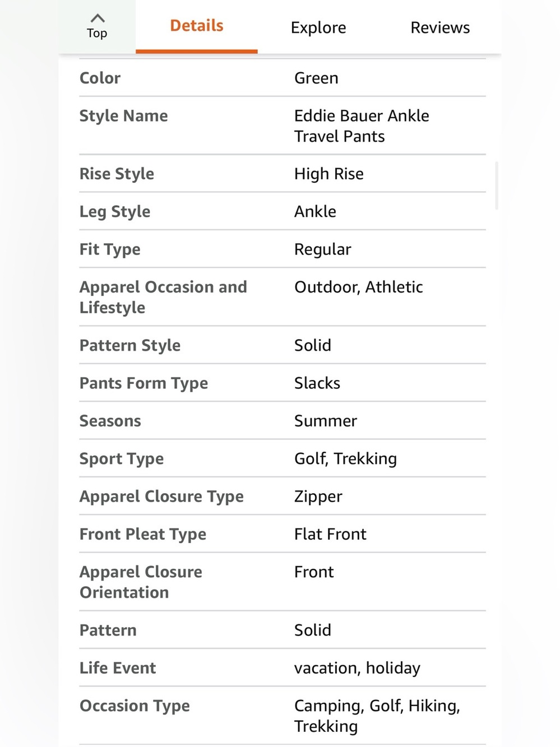Select Outdoor, Athletic occasion value
Image resolution: width=560 pixels, height=747 pixels.
pos(359,287)
